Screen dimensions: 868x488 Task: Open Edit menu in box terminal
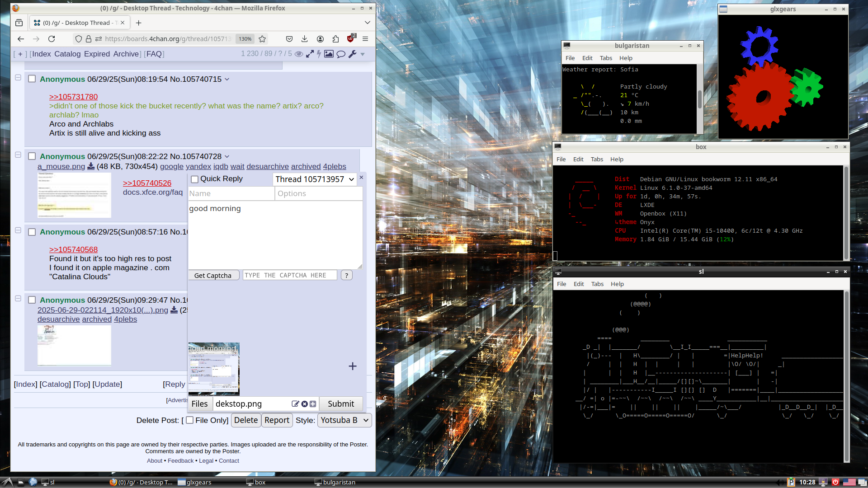(x=578, y=159)
